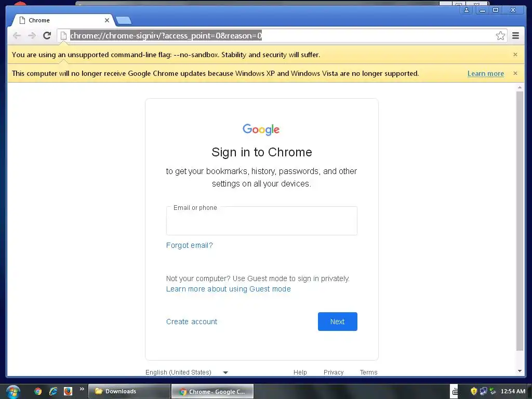Maximize the Chrome window
The image size is (532, 399).
496,10
